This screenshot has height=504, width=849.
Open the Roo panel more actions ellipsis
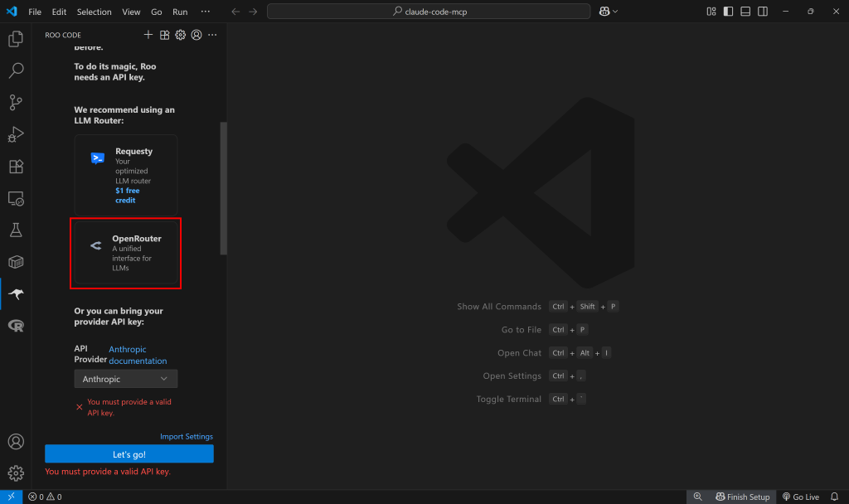(211, 34)
